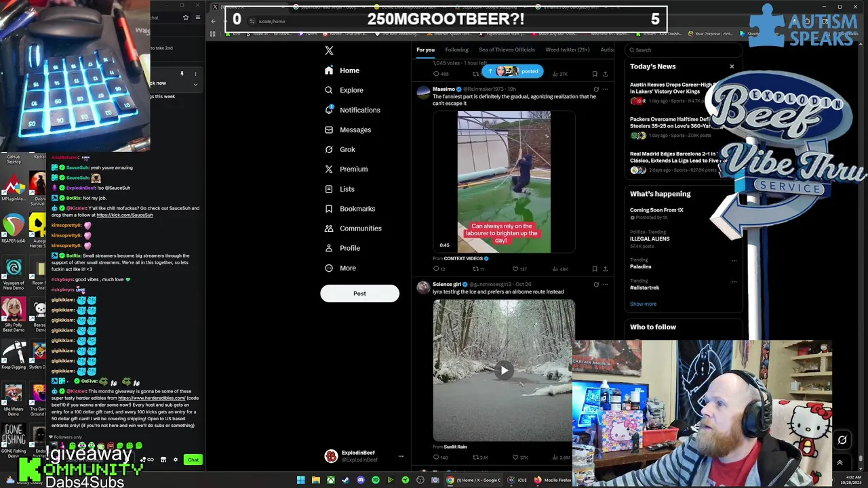This screenshot has height=488, width=868.
Task: Open Discord from the taskbar
Action: [360, 480]
